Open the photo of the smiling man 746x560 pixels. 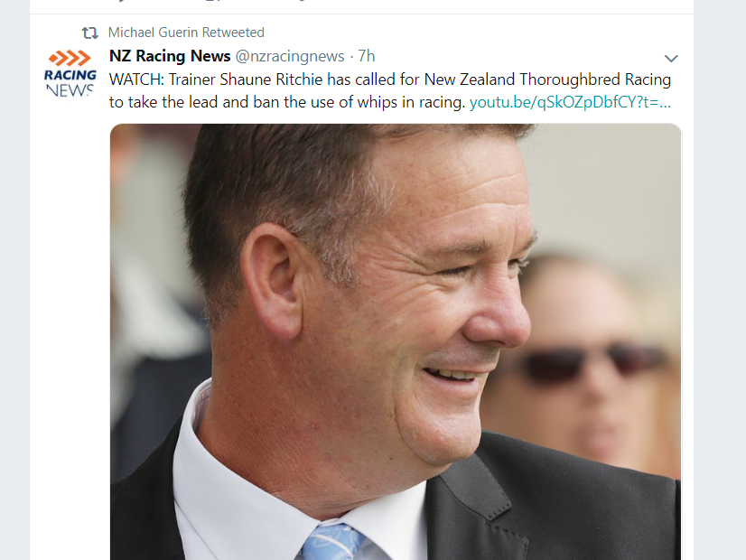coord(396,341)
